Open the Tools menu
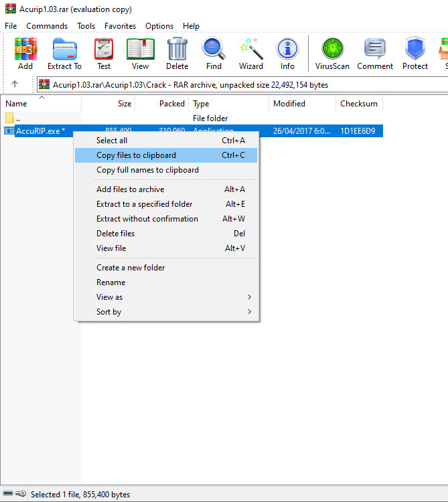 (x=86, y=26)
